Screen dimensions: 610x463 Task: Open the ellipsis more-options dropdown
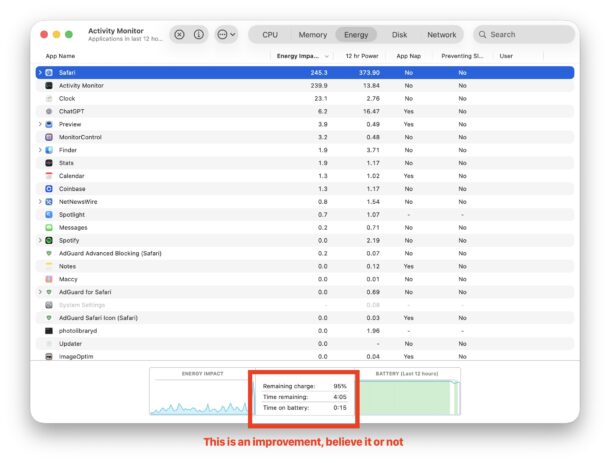tap(226, 34)
